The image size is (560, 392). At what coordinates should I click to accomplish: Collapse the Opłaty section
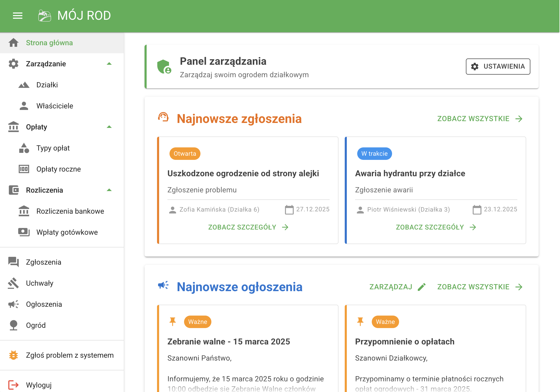point(109,127)
